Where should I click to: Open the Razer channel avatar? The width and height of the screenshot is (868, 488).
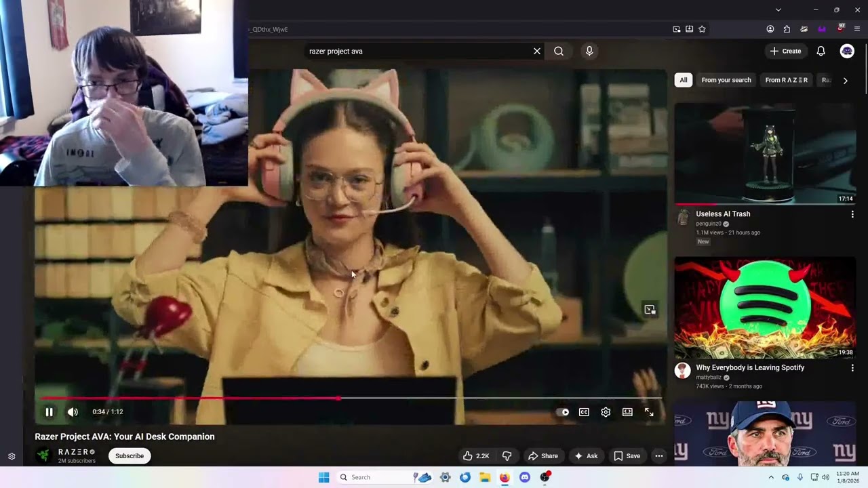tap(43, 456)
